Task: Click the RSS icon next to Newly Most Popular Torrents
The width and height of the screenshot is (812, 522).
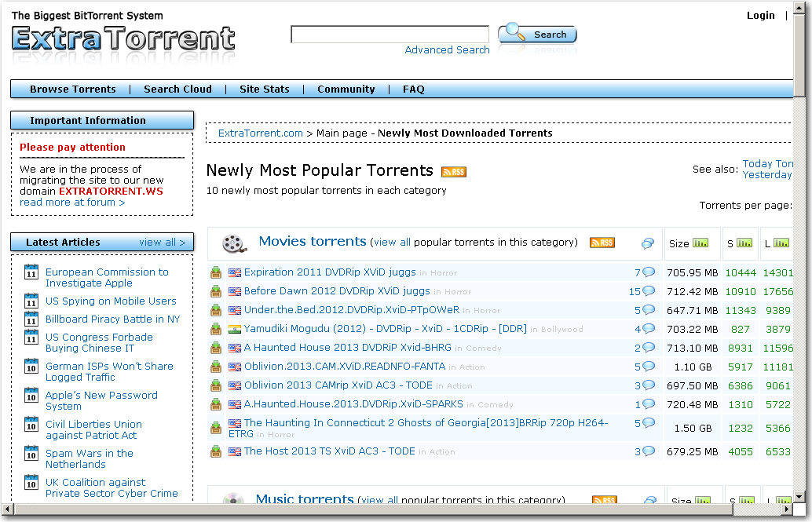Action: (453, 171)
